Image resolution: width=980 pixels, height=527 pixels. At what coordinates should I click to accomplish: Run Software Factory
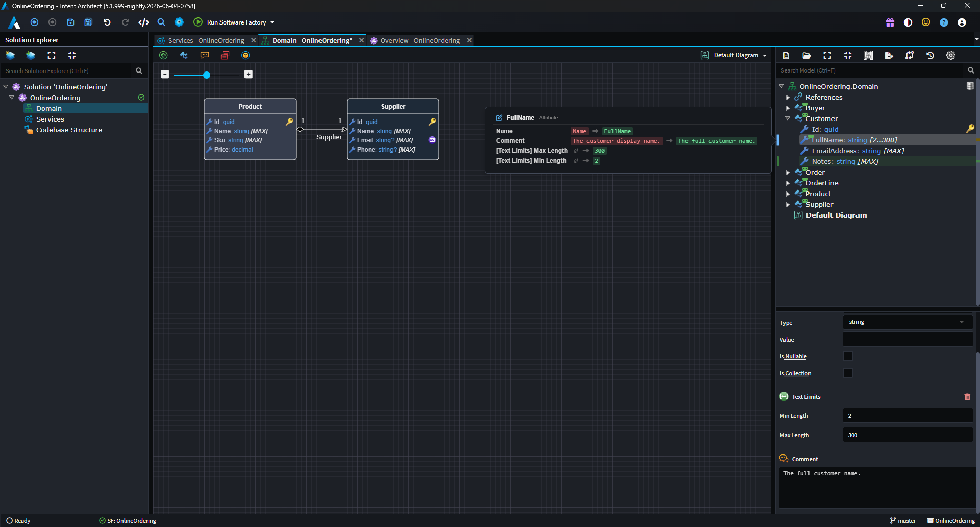pos(231,22)
